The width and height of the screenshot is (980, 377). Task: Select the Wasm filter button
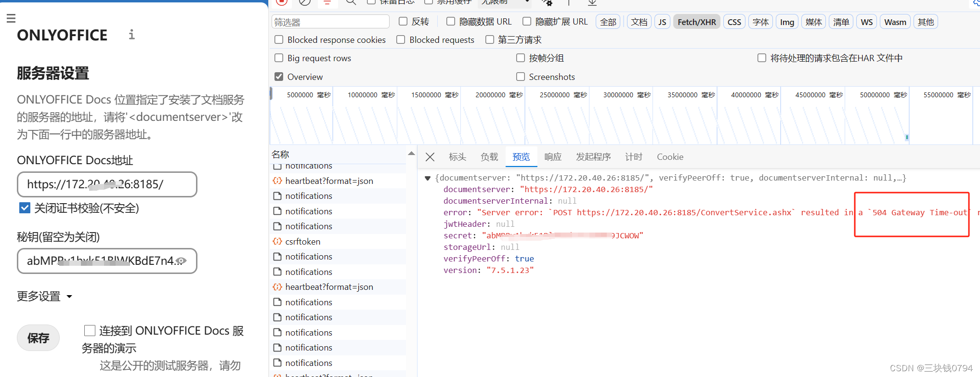coord(895,22)
